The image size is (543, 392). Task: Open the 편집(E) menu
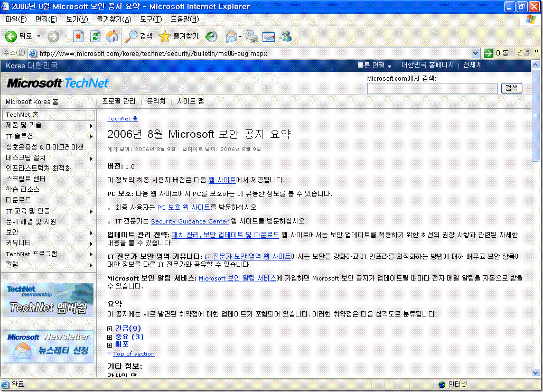tap(46, 20)
